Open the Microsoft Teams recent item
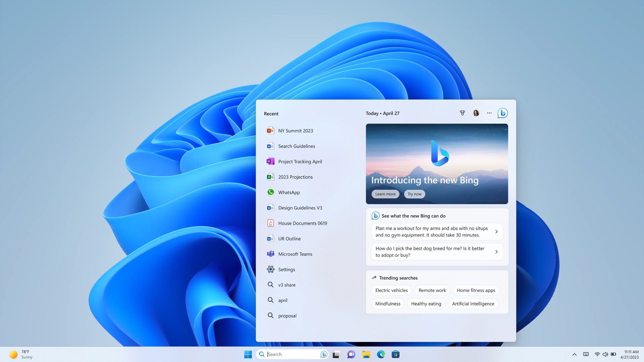 [295, 254]
